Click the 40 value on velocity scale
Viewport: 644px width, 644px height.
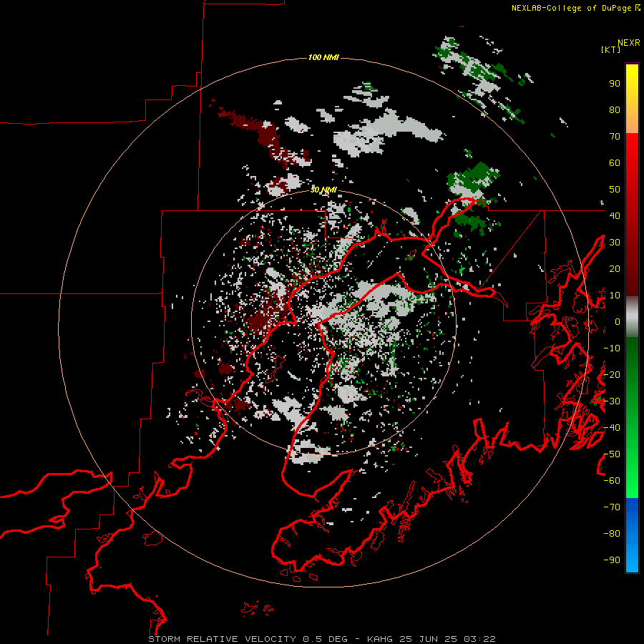point(615,215)
